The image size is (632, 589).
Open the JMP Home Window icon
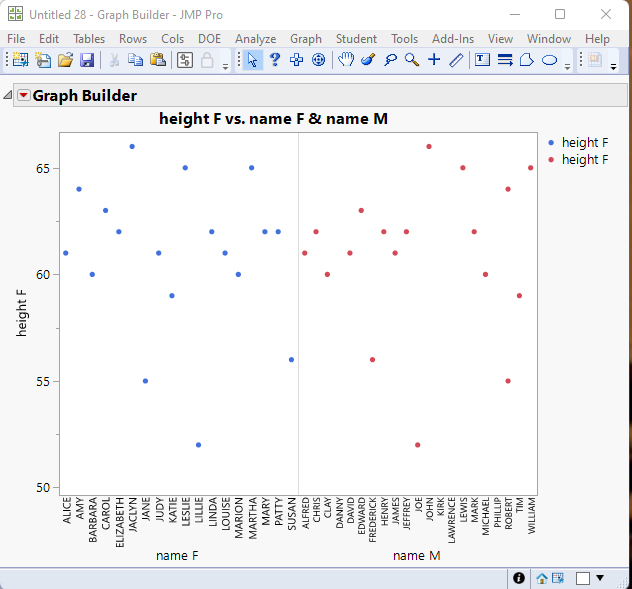click(542, 579)
